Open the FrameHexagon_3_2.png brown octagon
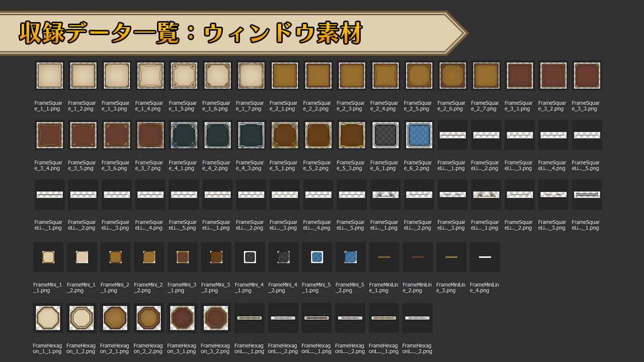 click(216, 318)
